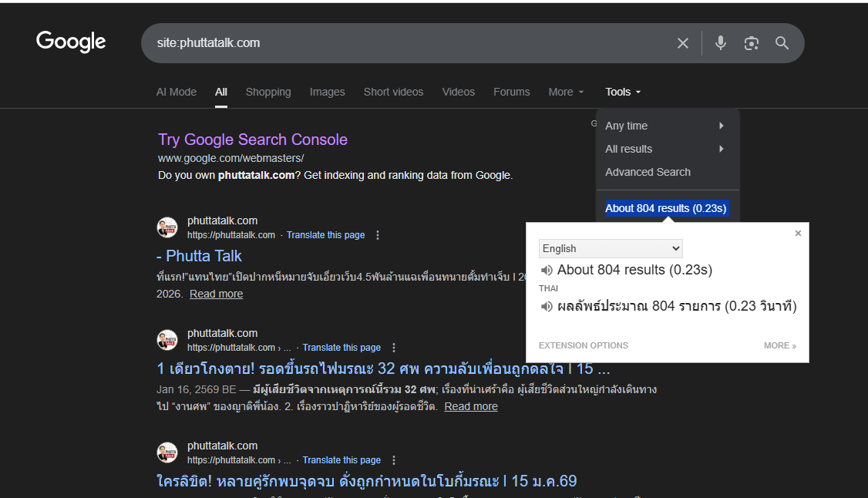The image size is (868, 498).
Task: Open the Try Google Search Console link
Action: coord(253,140)
